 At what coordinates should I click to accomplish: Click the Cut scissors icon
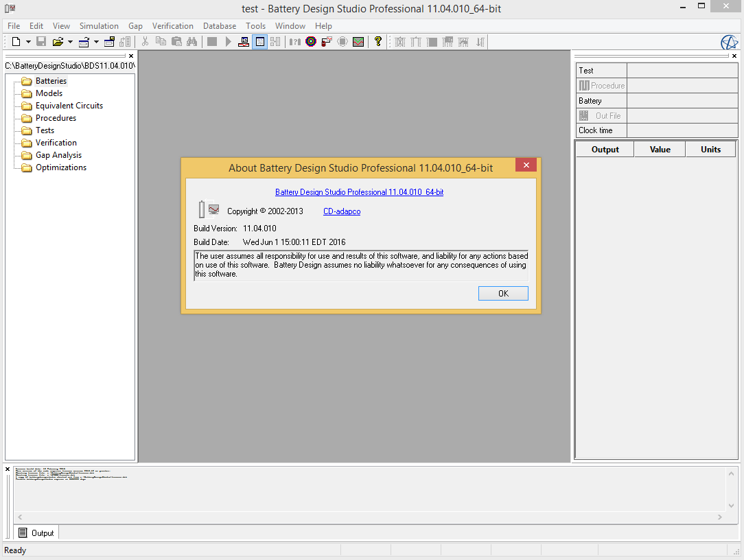pos(146,42)
